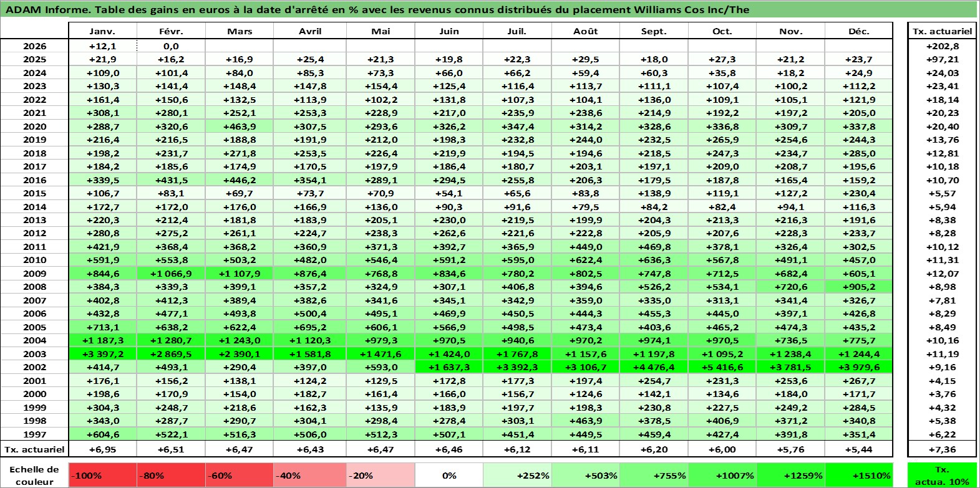Select the +4 476,4 cell for September 2002
The image size is (980, 488).
(654, 367)
